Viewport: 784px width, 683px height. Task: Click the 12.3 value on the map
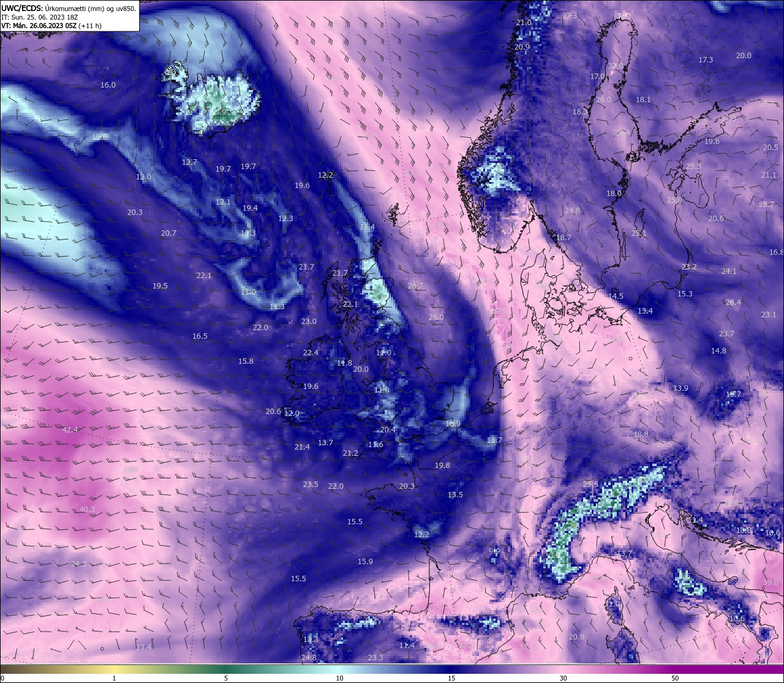[285, 219]
